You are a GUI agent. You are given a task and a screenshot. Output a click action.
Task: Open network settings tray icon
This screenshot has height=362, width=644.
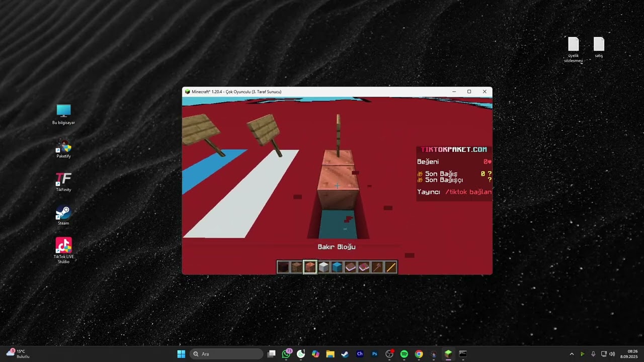click(x=604, y=354)
